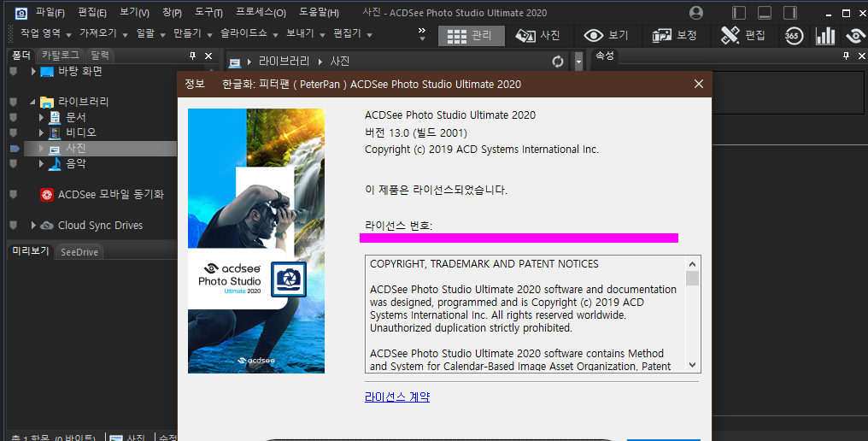Pin the 속성 pane with pushpin icon
The width and height of the screenshot is (868, 441).
tap(846, 56)
